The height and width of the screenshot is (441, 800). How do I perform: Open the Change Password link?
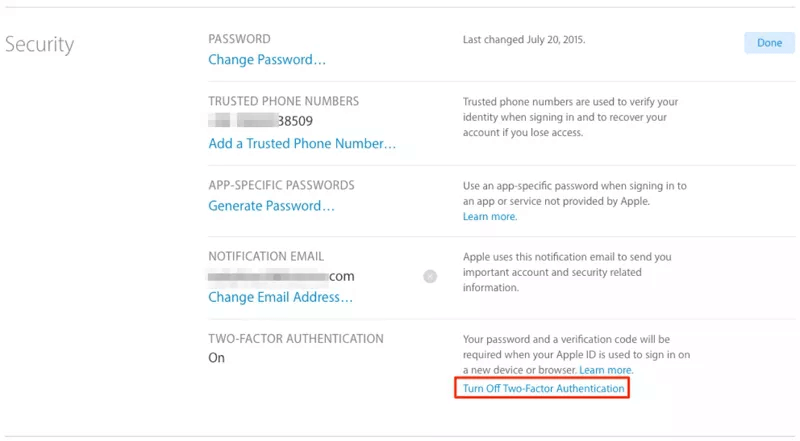tap(267, 60)
